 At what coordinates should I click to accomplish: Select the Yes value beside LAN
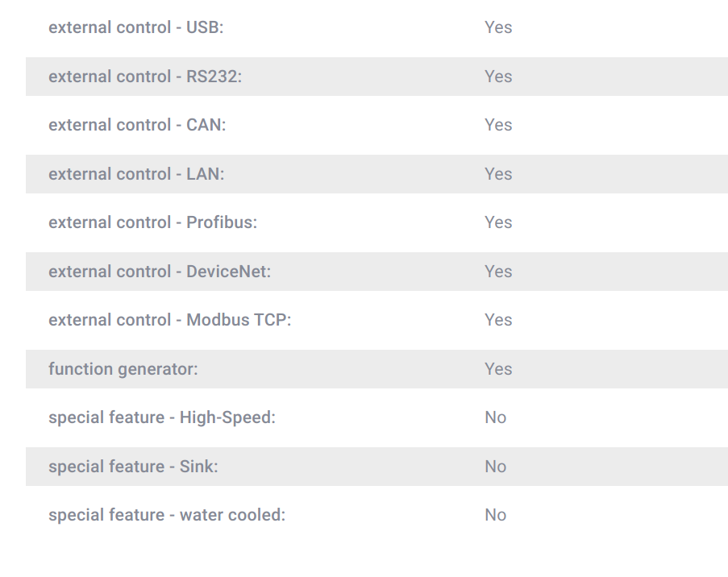coord(498,174)
